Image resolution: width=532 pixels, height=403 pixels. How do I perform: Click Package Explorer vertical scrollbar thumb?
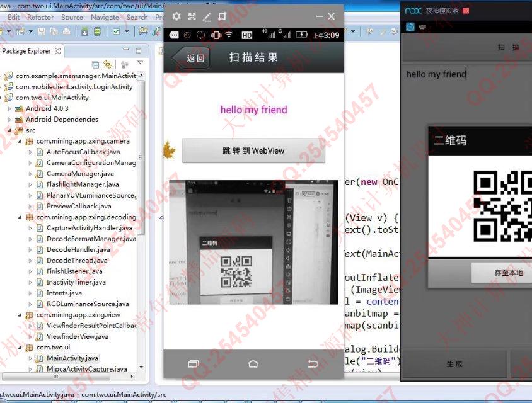tap(141, 157)
